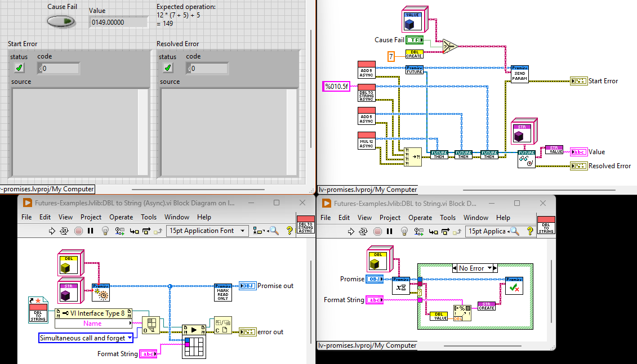The image size is (637, 364).
Task: Click the Clean Up Diagram icon
Action: [257, 231]
